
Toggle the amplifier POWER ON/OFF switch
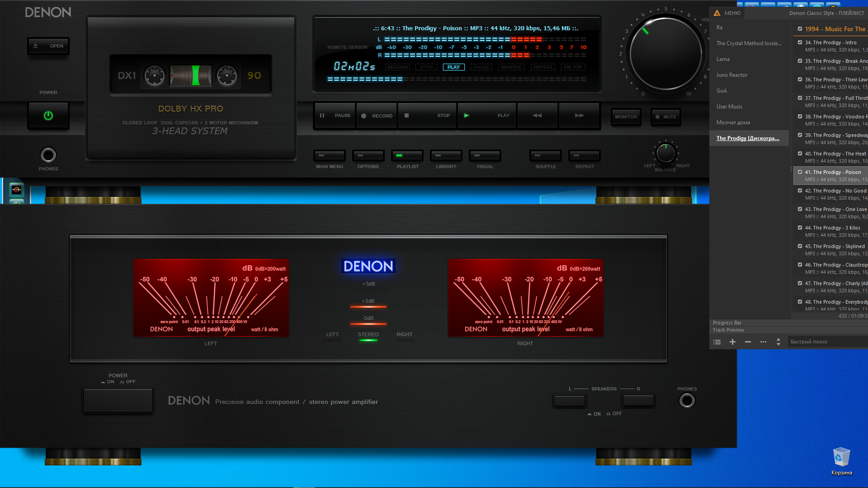pos(118,400)
